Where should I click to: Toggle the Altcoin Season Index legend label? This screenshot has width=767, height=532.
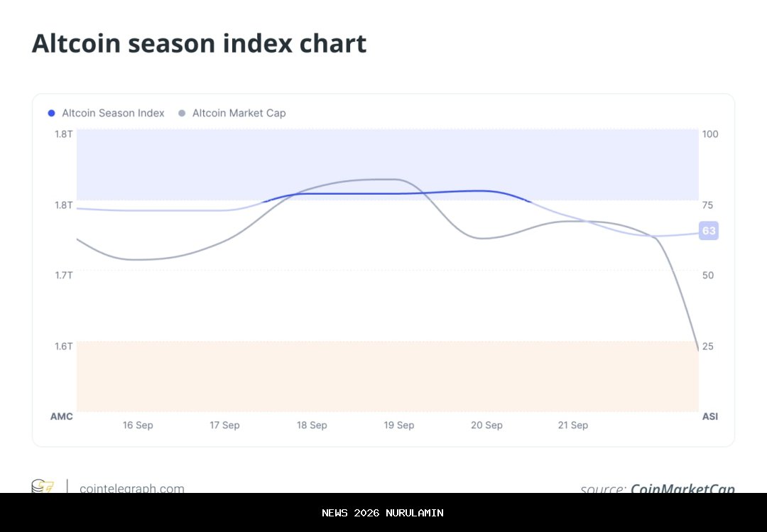(x=113, y=113)
